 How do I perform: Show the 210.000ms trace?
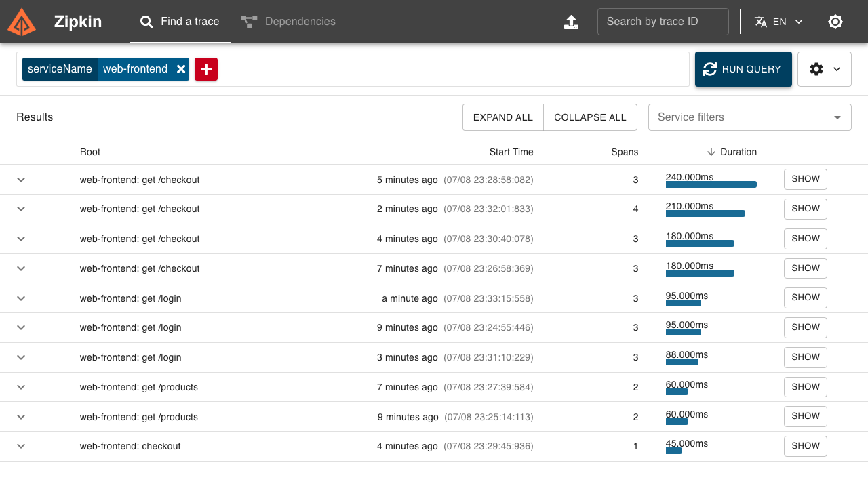pyautogui.click(x=806, y=209)
